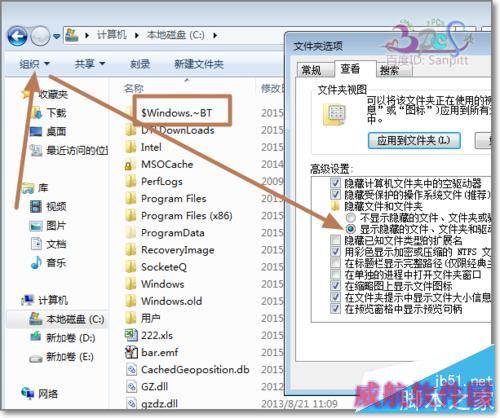The width and height of the screenshot is (500, 418).
Task: Select 收藏夹 in the navigation pane
Action: [x=53, y=94]
